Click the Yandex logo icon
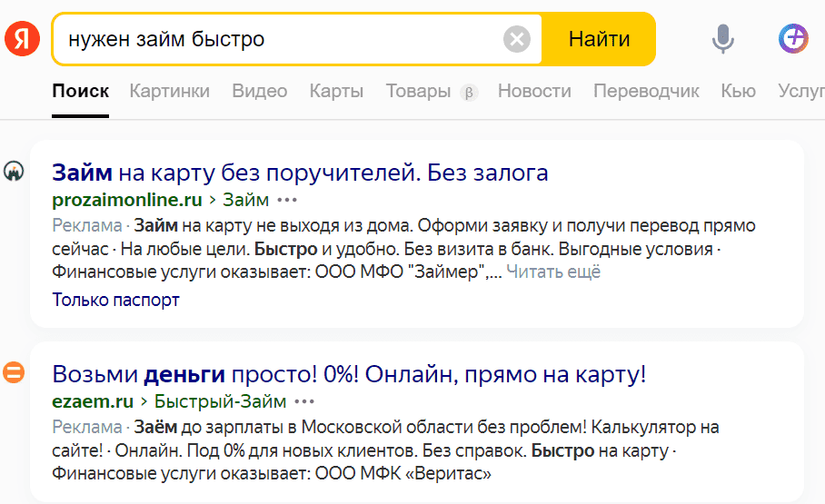 (22, 38)
